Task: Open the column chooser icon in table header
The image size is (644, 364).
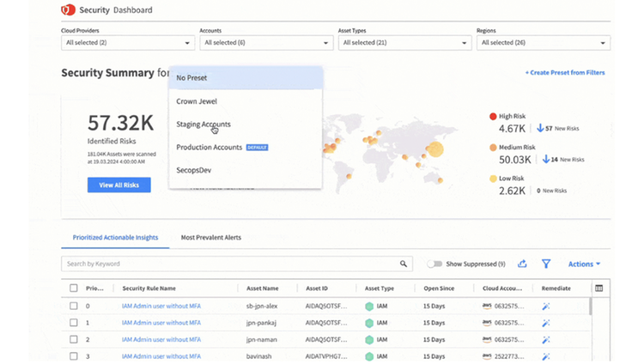Action: coord(598,288)
